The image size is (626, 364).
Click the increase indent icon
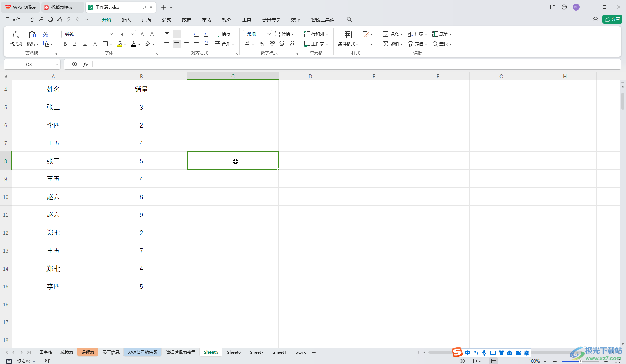[x=206, y=34]
